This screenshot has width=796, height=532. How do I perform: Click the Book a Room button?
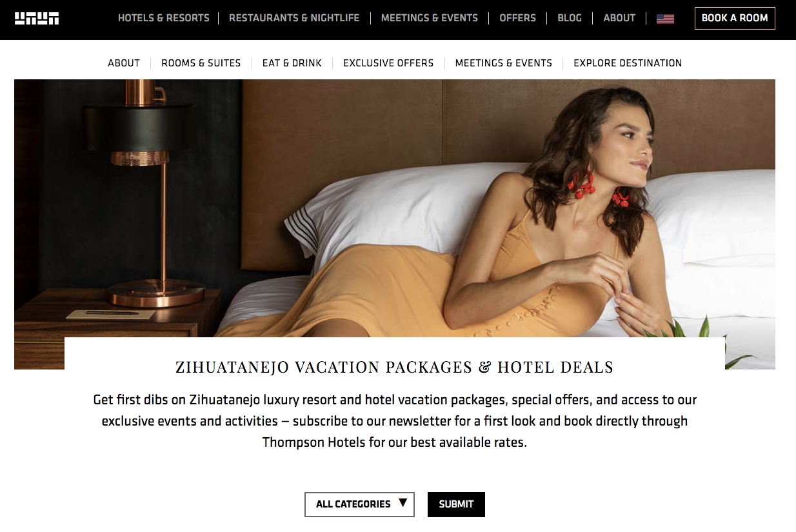click(x=735, y=18)
